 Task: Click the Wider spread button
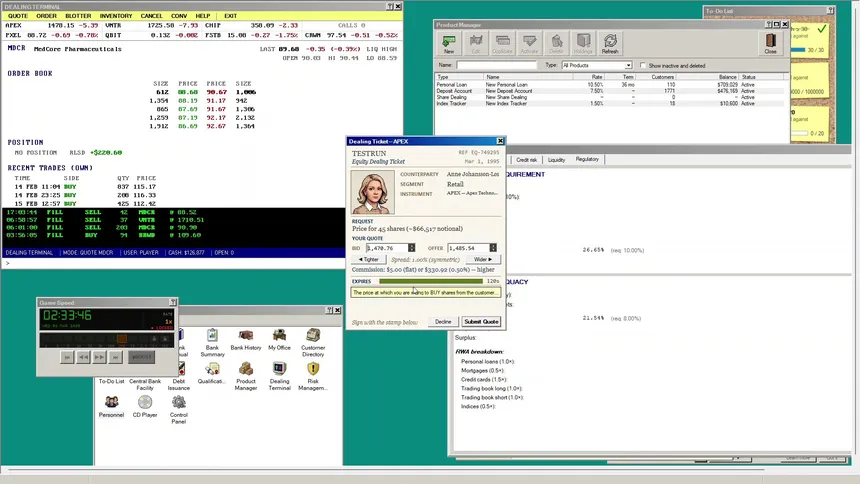(x=483, y=259)
